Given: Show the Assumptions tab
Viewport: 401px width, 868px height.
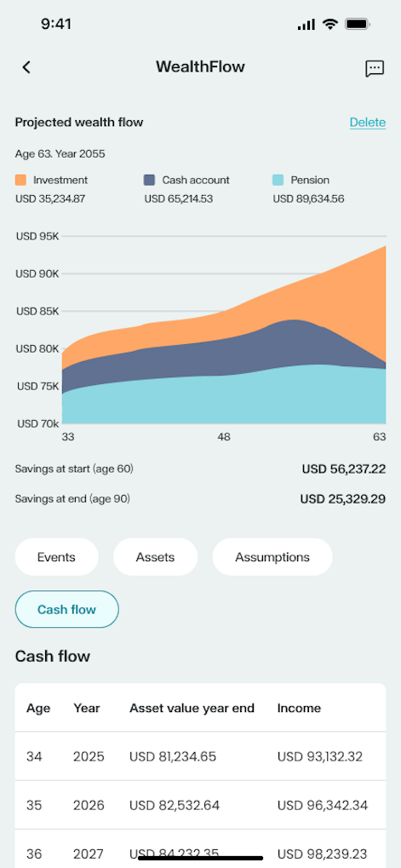Looking at the screenshot, I should 272,557.
